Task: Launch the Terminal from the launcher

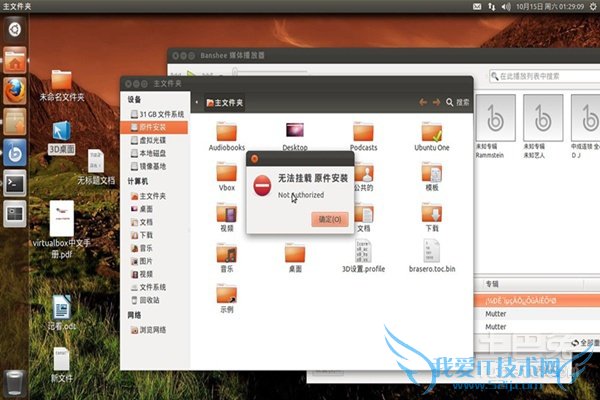Action: click(15, 182)
